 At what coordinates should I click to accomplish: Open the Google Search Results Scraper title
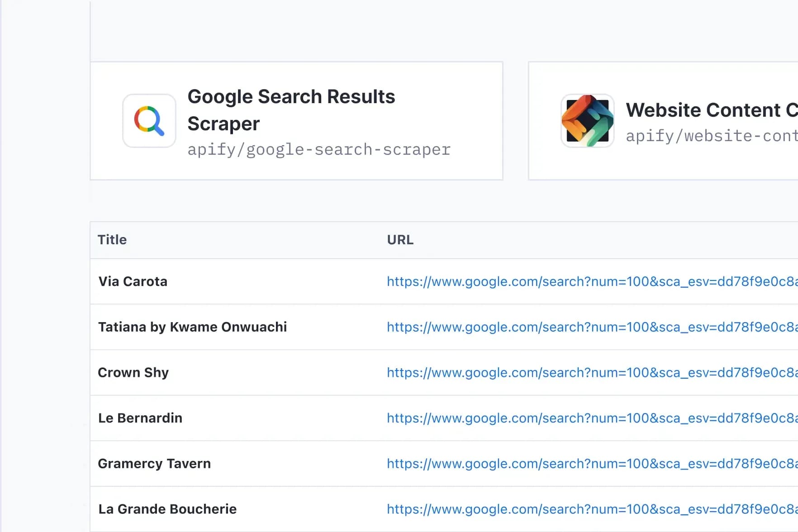click(291, 110)
